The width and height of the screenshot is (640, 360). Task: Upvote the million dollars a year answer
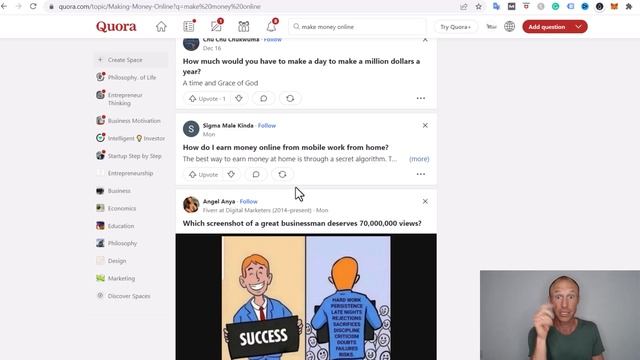tap(207, 98)
